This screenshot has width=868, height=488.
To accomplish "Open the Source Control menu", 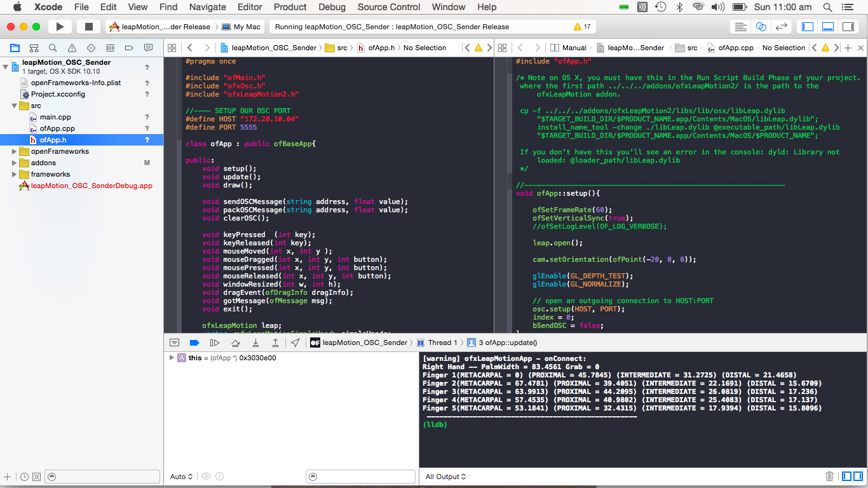I will pos(389,7).
